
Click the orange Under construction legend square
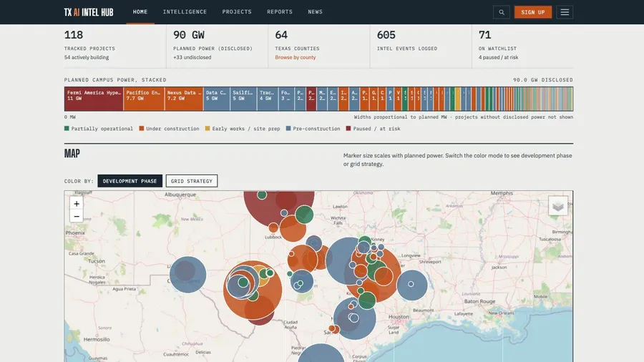142,129
